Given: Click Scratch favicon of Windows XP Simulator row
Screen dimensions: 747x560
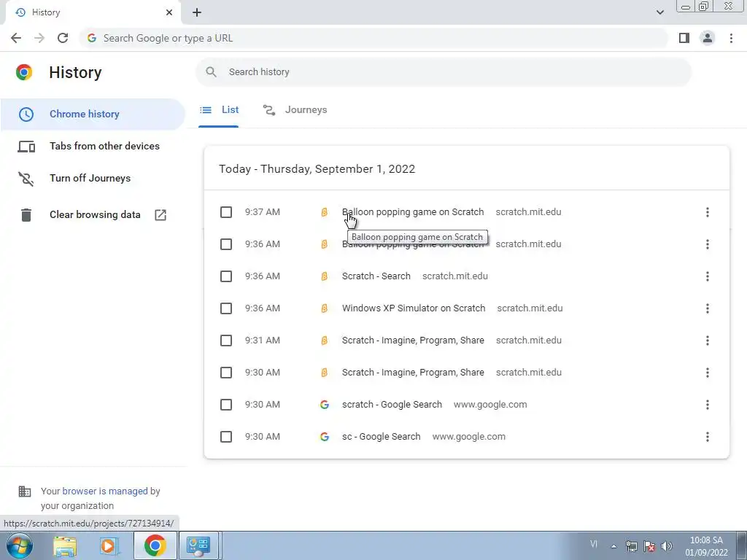Looking at the screenshot, I should tap(325, 308).
